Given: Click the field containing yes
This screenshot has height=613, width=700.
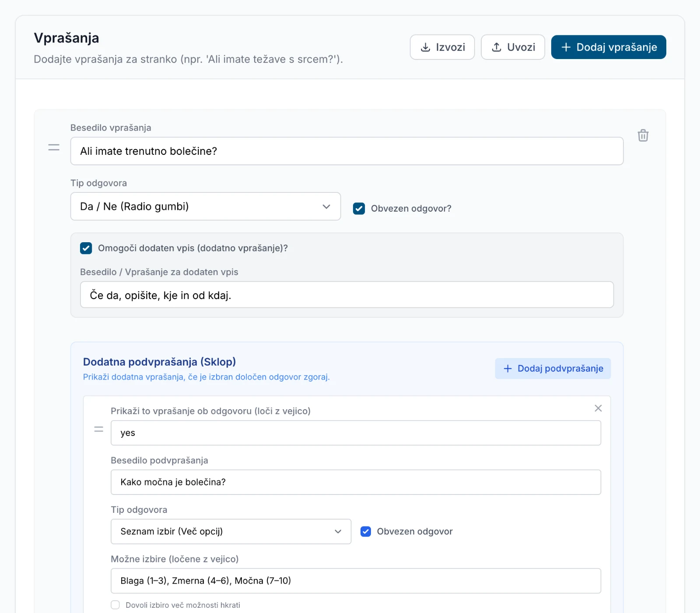Looking at the screenshot, I should tap(356, 433).
